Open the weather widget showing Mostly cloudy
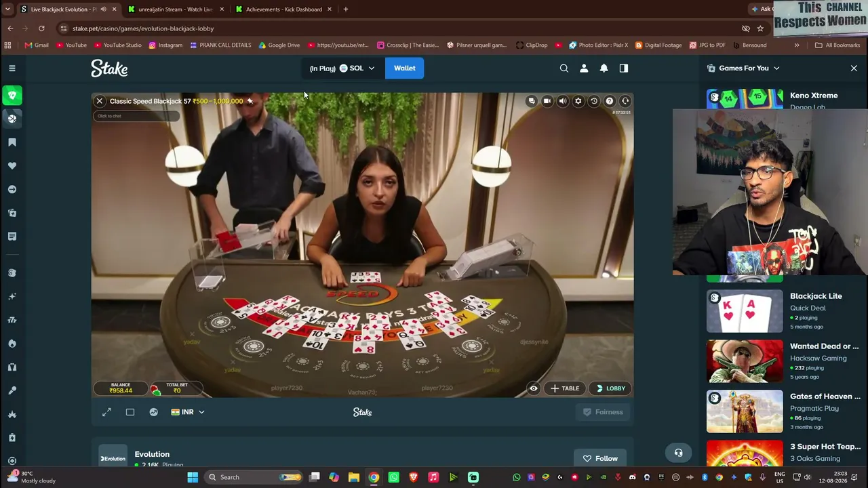This screenshot has height=488, width=868. [31, 477]
